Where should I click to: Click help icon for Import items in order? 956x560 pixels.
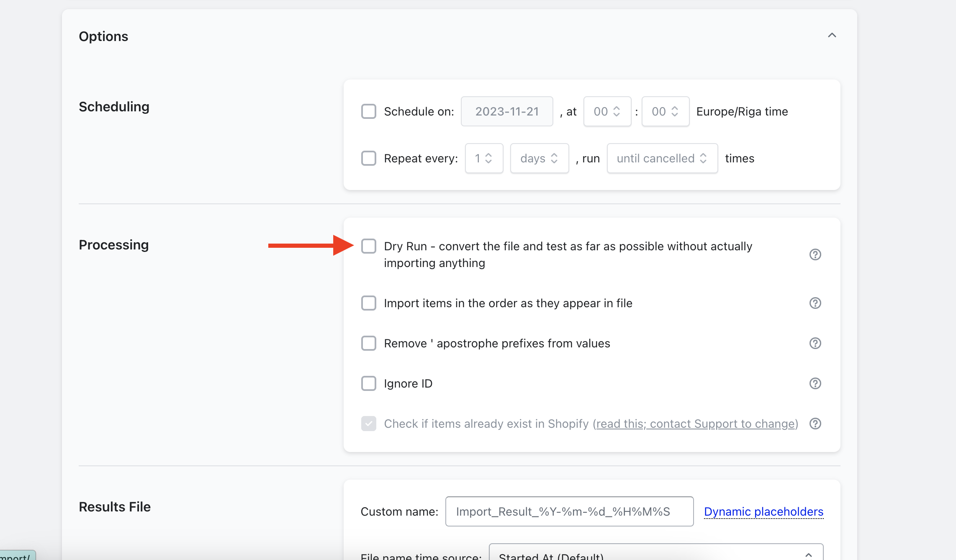(815, 303)
